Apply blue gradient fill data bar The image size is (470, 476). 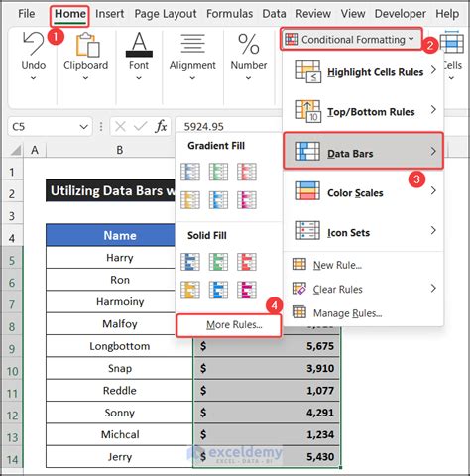click(190, 172)
